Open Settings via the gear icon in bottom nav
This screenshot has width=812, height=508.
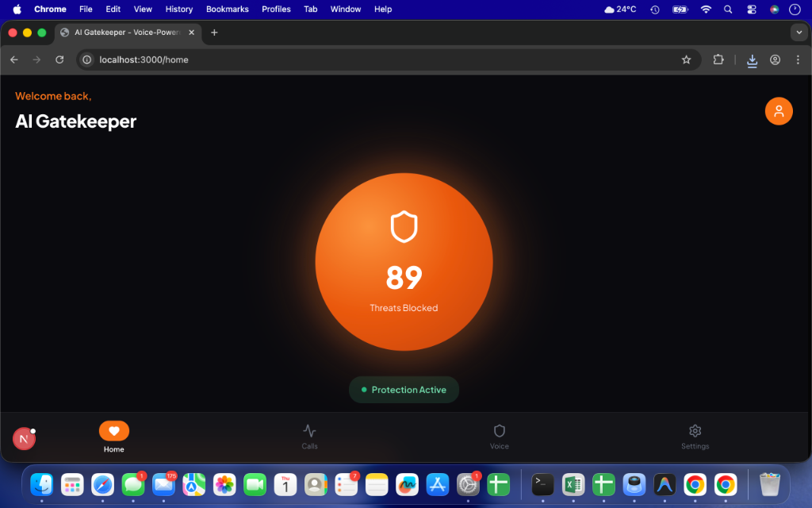click(x=695, y=431)
